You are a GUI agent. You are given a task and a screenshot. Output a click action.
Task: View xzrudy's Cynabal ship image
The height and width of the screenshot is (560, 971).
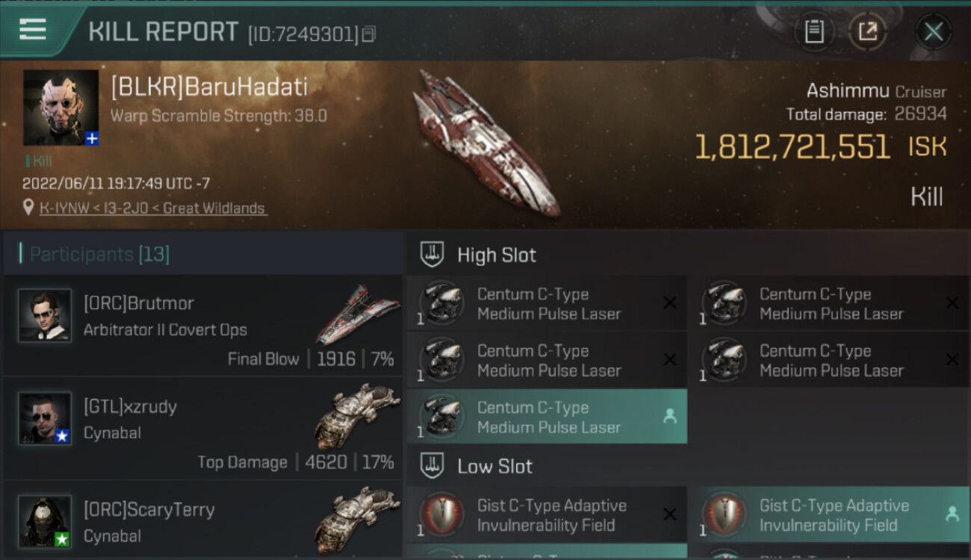(356, 416)
